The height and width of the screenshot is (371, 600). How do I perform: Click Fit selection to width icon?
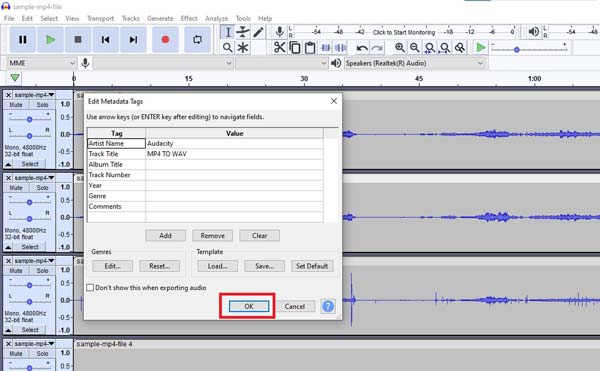coord(430,47)
